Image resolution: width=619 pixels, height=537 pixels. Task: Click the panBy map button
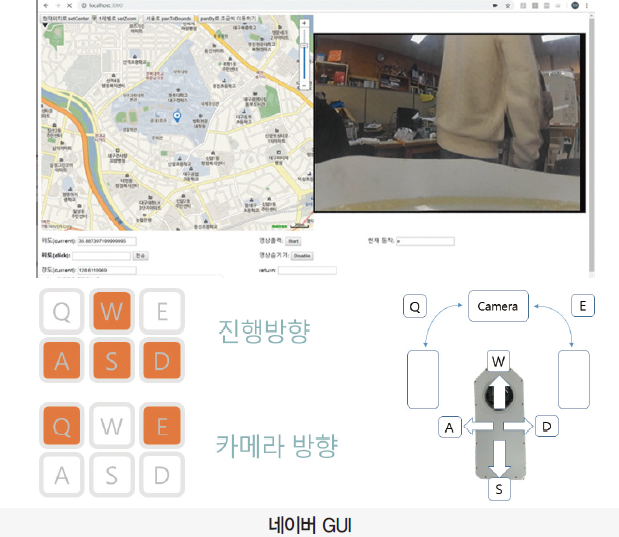tap(229, 19)
